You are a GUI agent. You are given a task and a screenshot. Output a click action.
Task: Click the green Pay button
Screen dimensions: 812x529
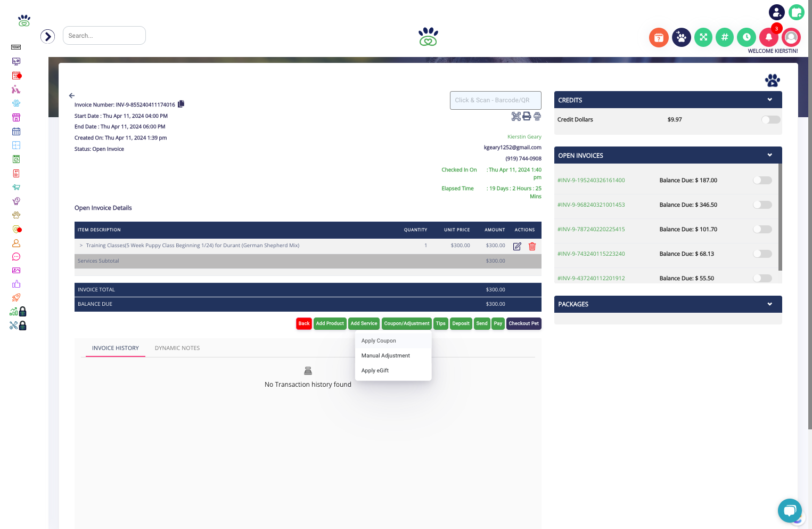click(x=498, y=323)
